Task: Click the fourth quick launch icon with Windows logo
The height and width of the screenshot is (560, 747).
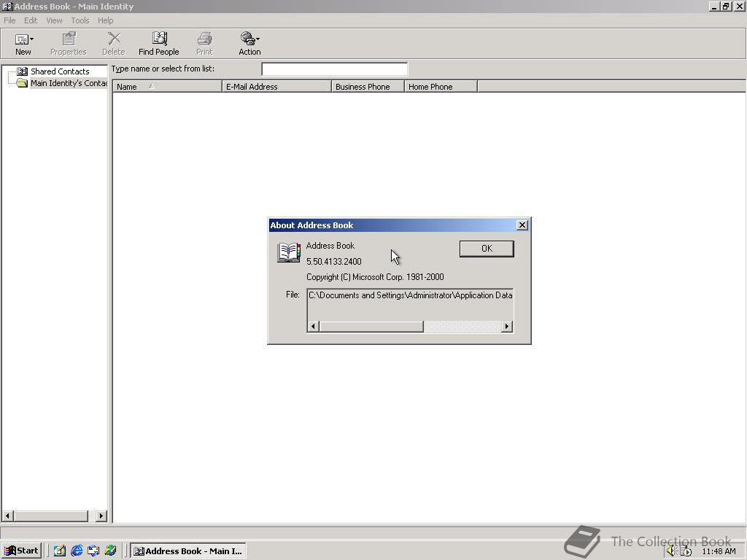Action: (111, 551)
